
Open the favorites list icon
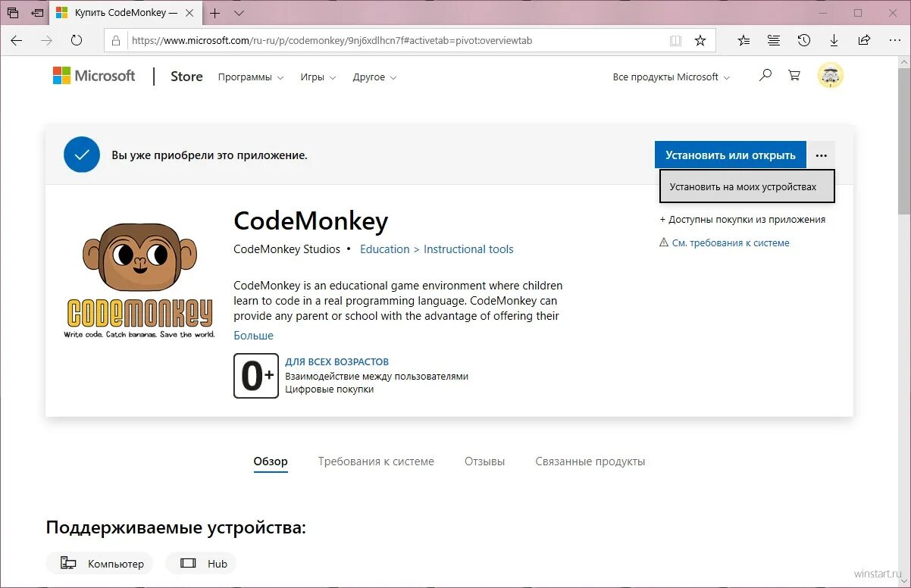point(743,40)
